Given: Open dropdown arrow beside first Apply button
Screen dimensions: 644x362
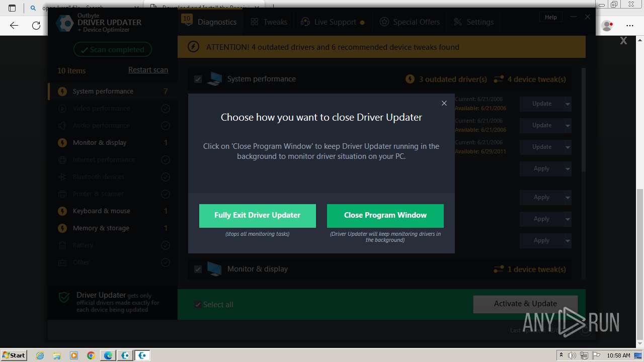Looking at the screenshot, I should (568, 169).
